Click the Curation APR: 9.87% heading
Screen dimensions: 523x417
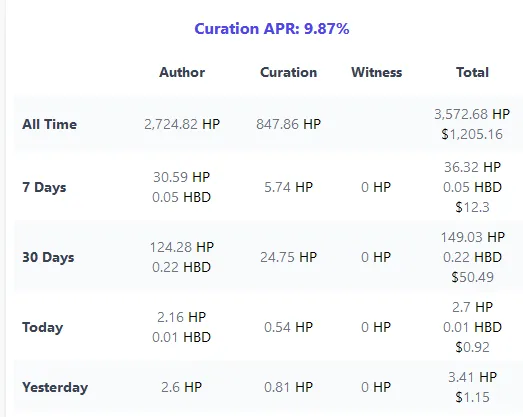pyautogui.click(x=272, y=29)
